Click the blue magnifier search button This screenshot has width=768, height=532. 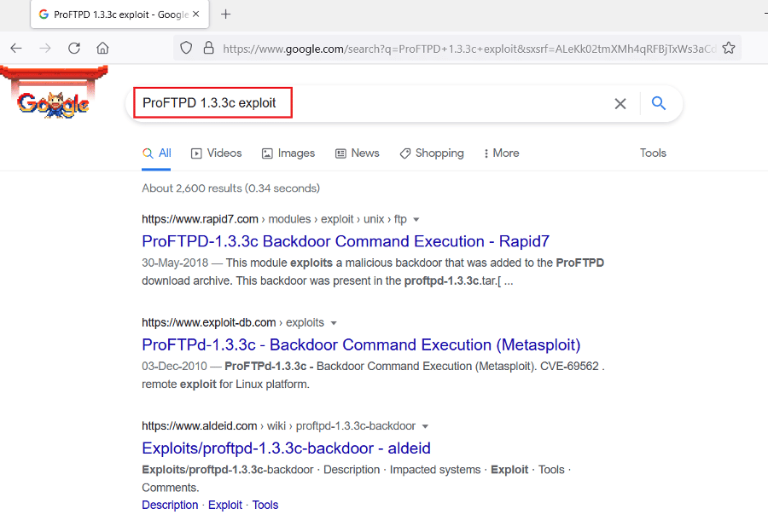coord(658,103)
